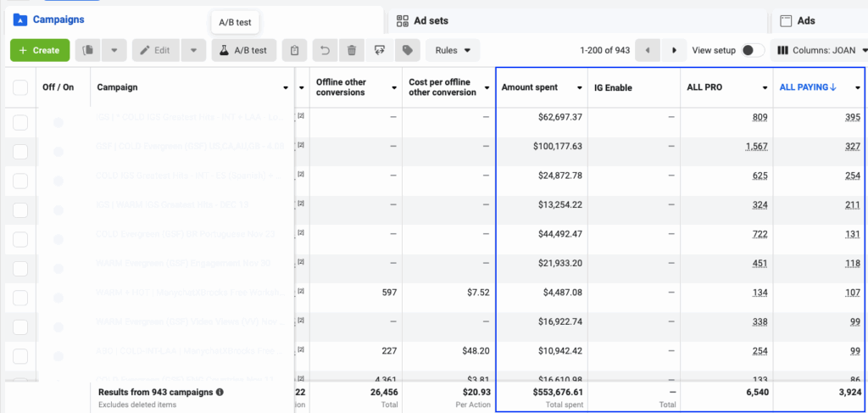This screenshot has height=413, width=868.
Task: Click the duplicate campaign icon
Action: pos(87,50)
